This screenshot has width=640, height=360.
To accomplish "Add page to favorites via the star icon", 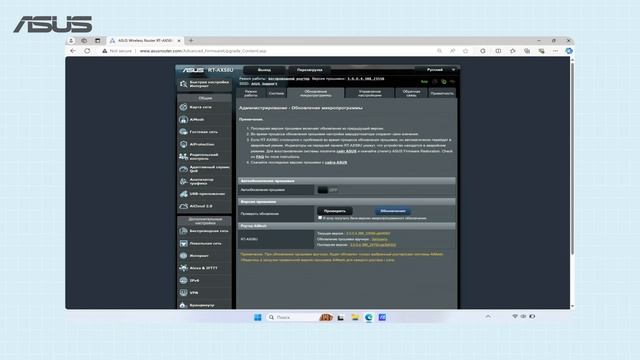I will [466, 51].
